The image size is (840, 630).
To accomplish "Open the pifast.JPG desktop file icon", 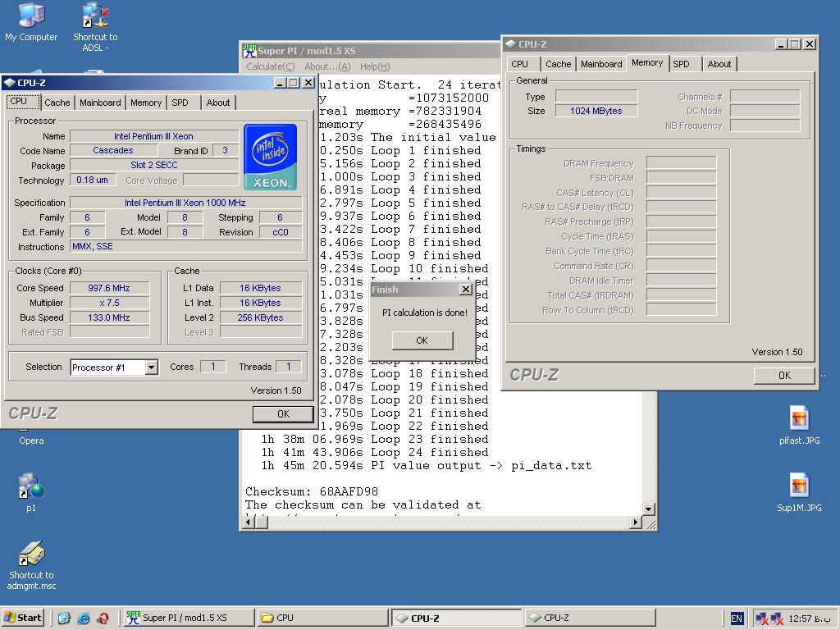I will point(799,426).
